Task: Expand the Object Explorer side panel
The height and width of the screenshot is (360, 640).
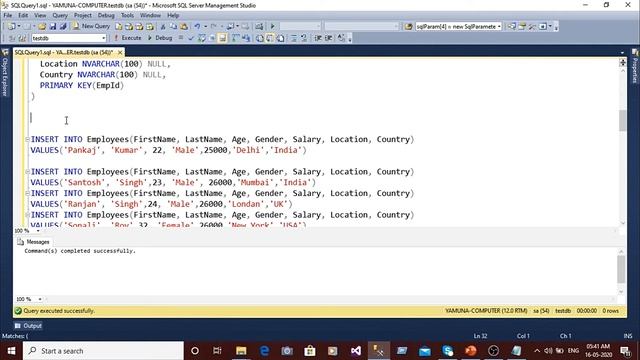Action: coord(5,72)
